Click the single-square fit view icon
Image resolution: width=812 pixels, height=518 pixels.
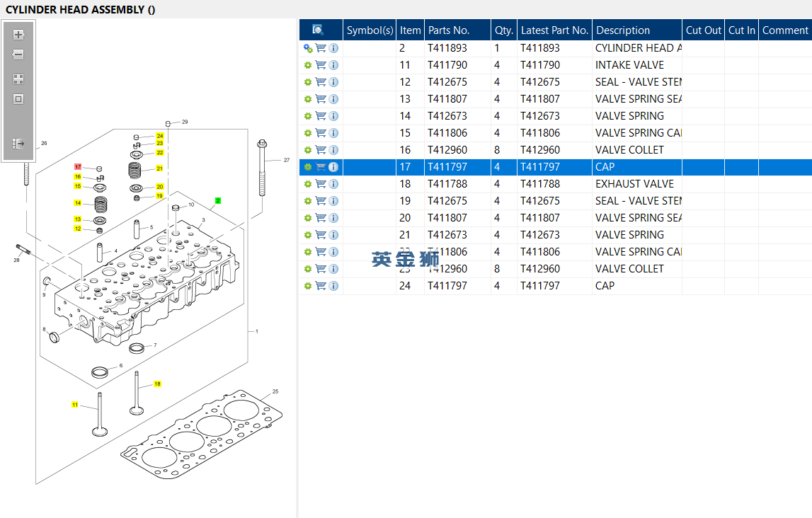click(18, 99)
